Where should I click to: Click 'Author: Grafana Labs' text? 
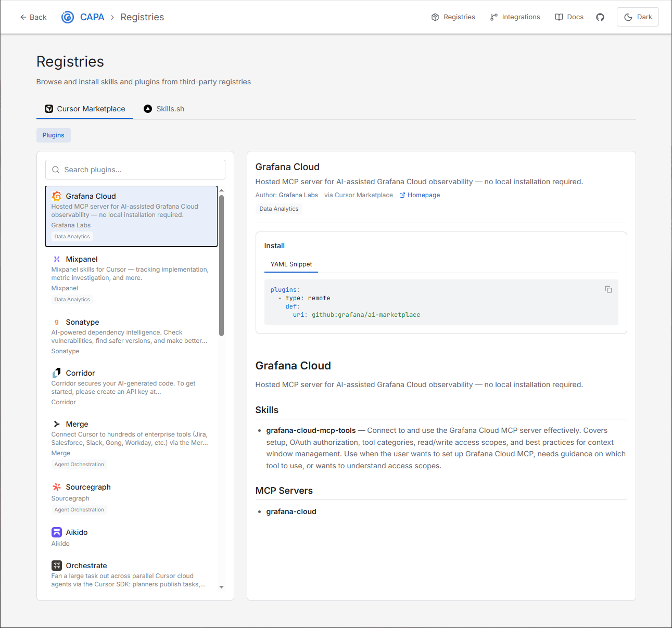coord(286,195)
